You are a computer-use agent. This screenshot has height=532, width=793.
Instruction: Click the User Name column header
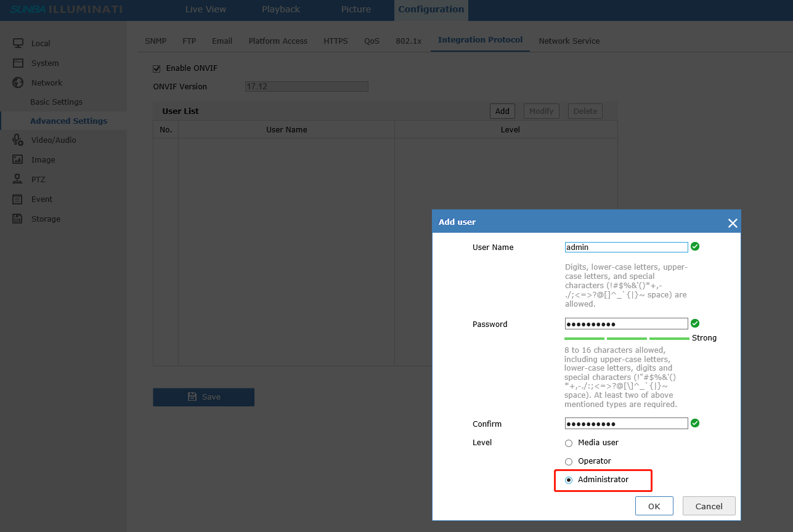287,129
